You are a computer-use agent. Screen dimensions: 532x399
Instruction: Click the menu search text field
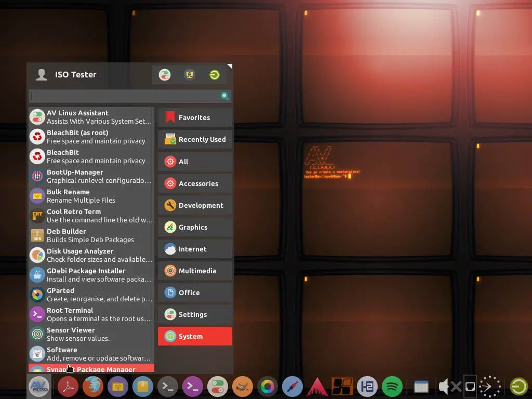click(130, 96)
